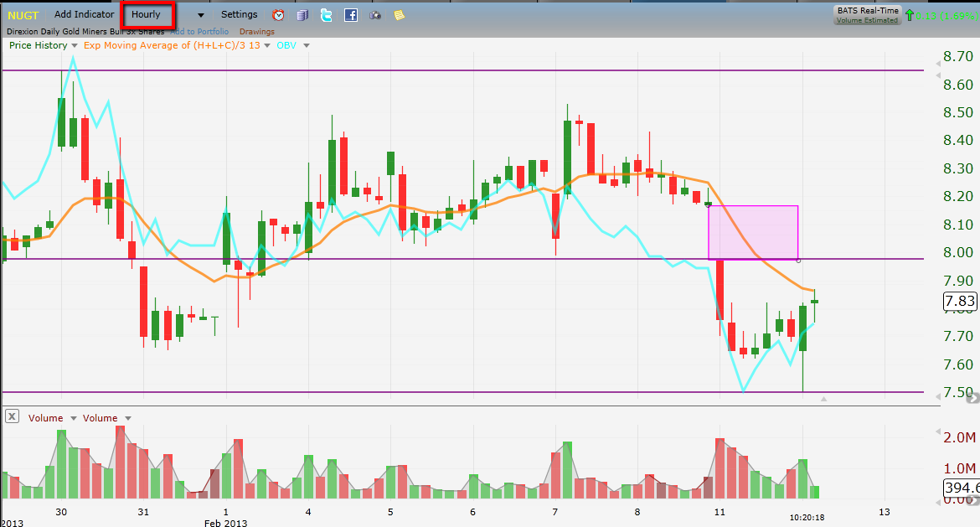The height and width of the screenshot is (527, 980).
Task: Open the yellow sticky note icon
Action: click(400, 15)
